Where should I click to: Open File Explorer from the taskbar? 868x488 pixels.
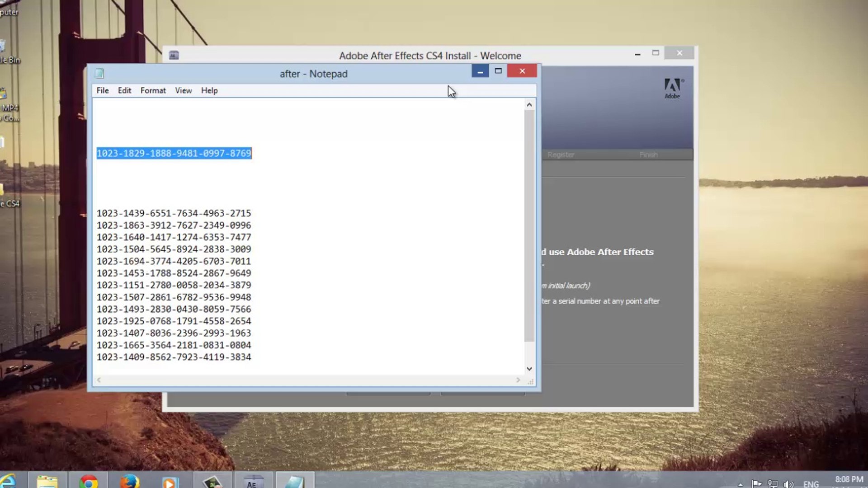click(47, 482)
